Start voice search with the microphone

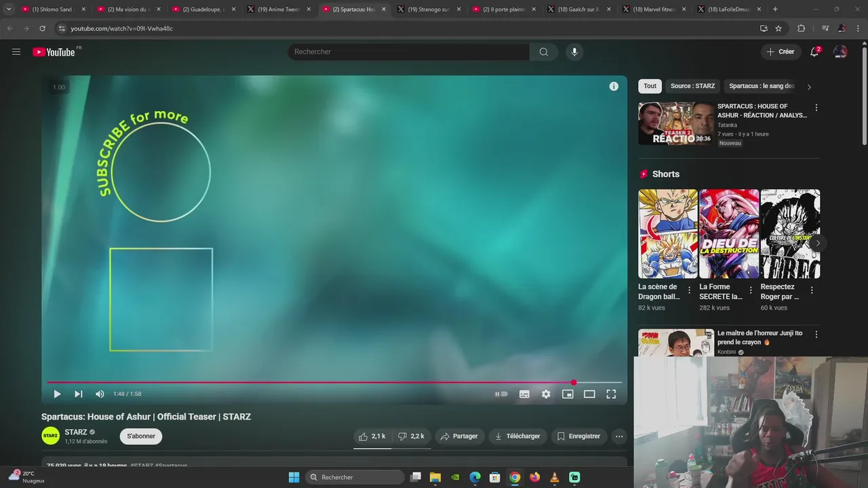(x=574, y=52)
